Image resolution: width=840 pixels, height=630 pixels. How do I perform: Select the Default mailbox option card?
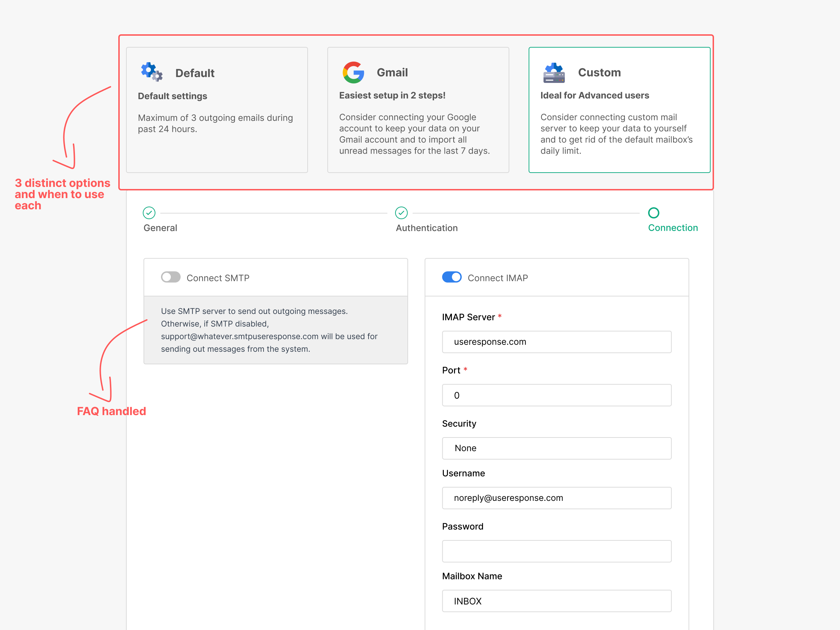click(217, 110)
